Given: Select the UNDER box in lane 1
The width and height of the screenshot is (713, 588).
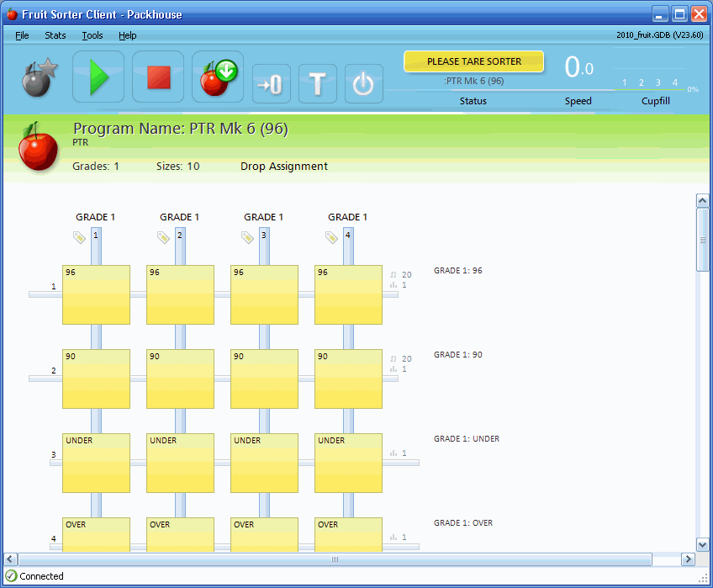Looking at the screenshot, I should [x=97, y=463].
